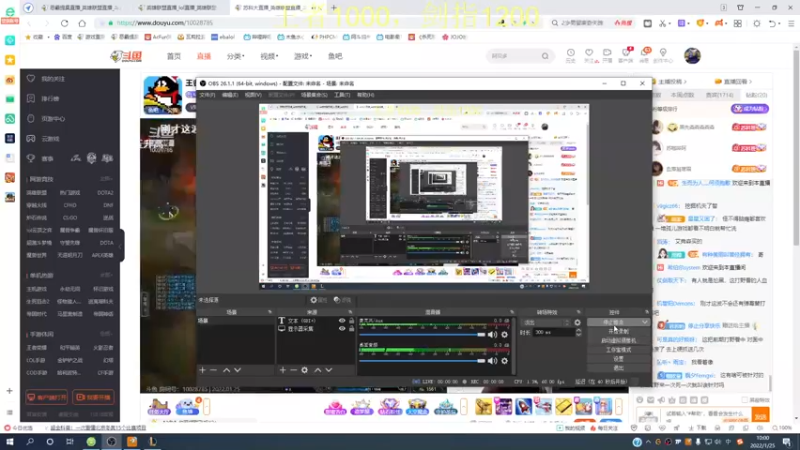
Task: Open a new browser tab
Action: point(334,8)
